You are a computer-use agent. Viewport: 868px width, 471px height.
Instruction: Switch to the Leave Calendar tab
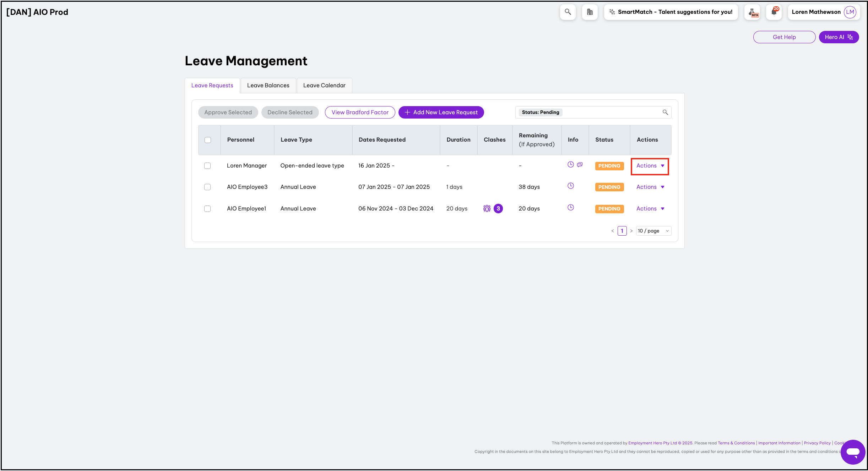[x=324, y=86]
